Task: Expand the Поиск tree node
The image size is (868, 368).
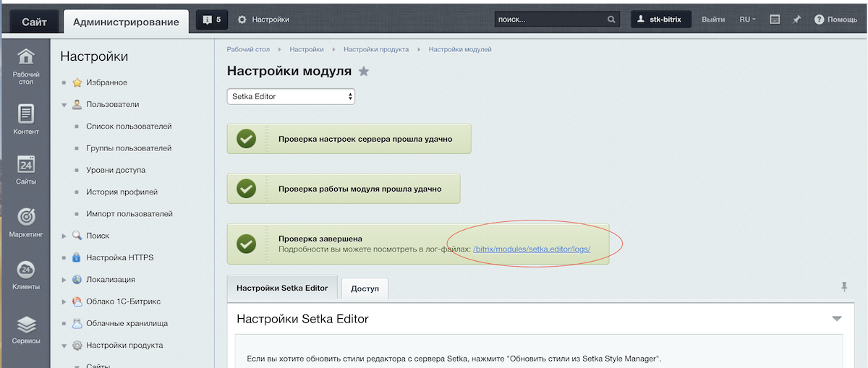Action: [64, 236]
